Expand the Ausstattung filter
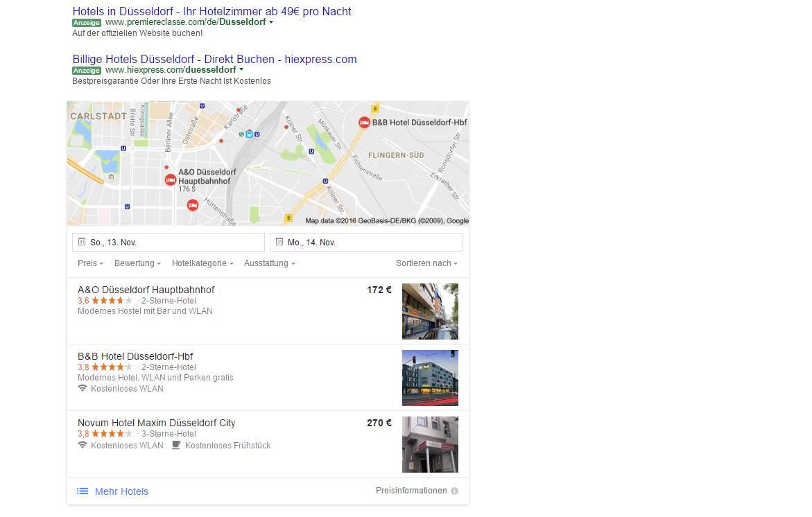 click(270, 263)
